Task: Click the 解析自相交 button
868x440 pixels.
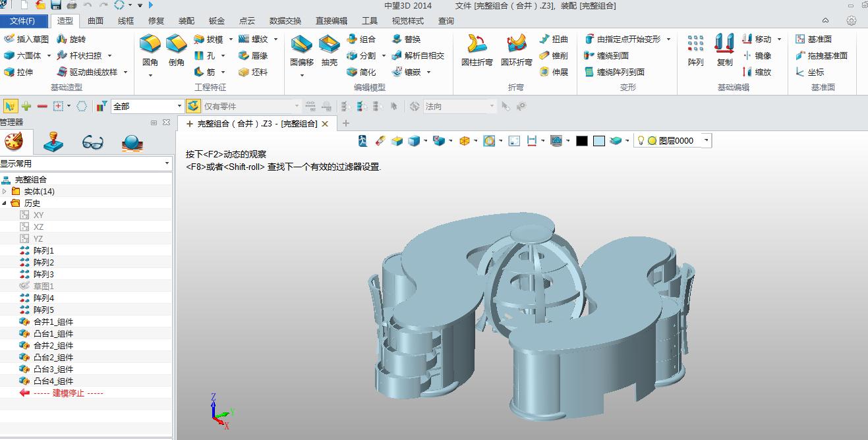Action: tap(418, 56)
